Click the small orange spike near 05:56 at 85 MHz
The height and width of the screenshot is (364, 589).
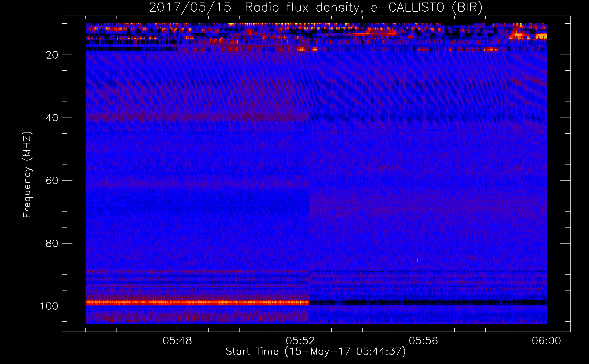click(x=417, y=260)
